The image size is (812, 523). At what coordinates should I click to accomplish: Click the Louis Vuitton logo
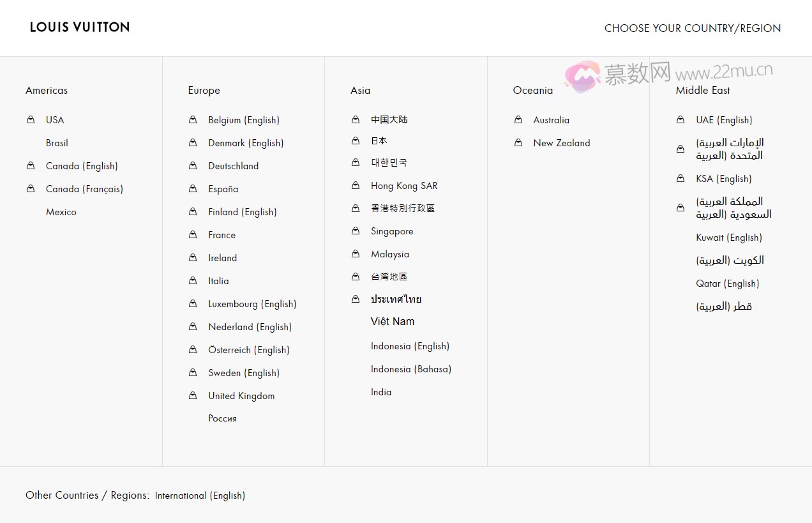point(80,27)
